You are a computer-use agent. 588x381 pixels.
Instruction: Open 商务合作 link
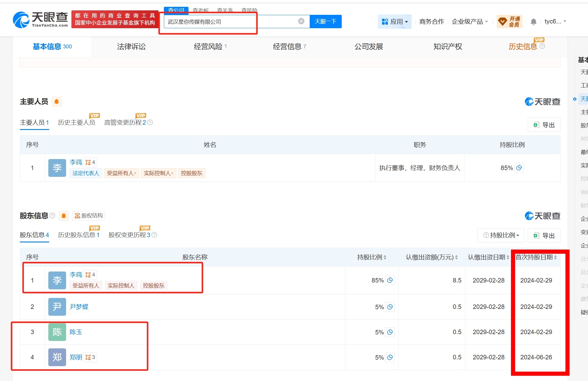click(x=432, y=22)
